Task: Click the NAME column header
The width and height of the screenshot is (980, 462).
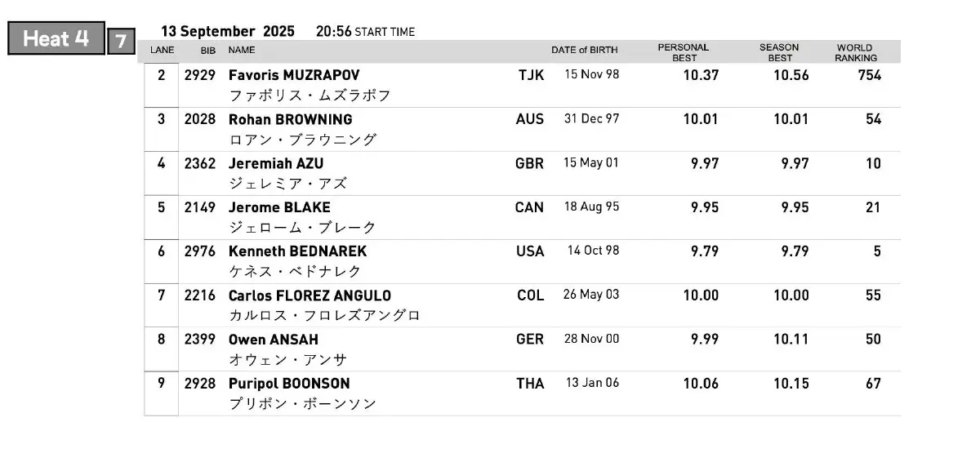Action: tap(242, 51)
